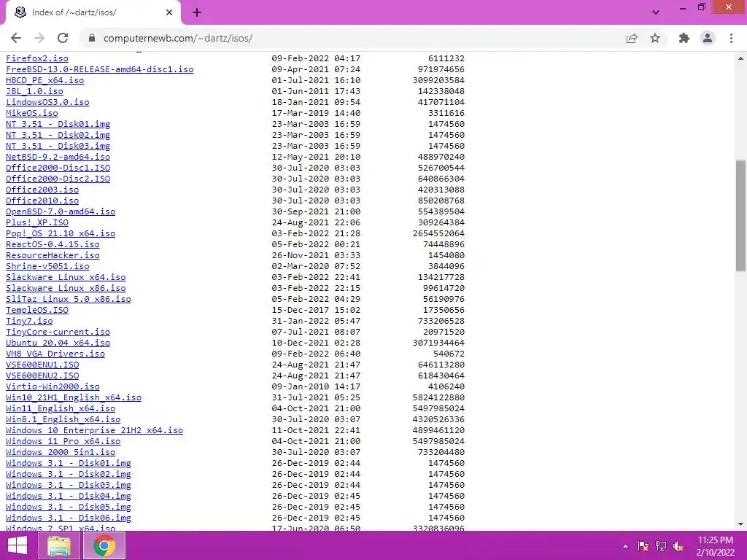
Task: Open the JBL_1.0.iso link
Action: pyautogui.click(x=34, y=91)
